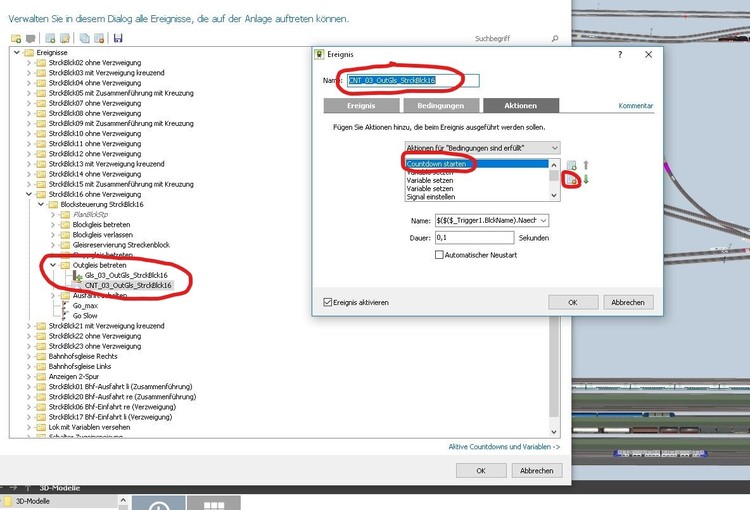This screenshot has height=510, width=750.
Task: Click the event Name input field
Action: 413,80
